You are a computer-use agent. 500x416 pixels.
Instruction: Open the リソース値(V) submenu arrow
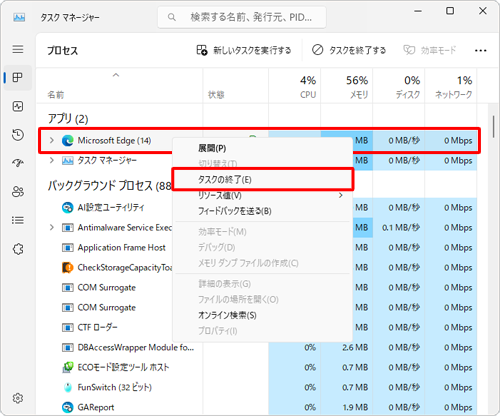coord(341,195)
